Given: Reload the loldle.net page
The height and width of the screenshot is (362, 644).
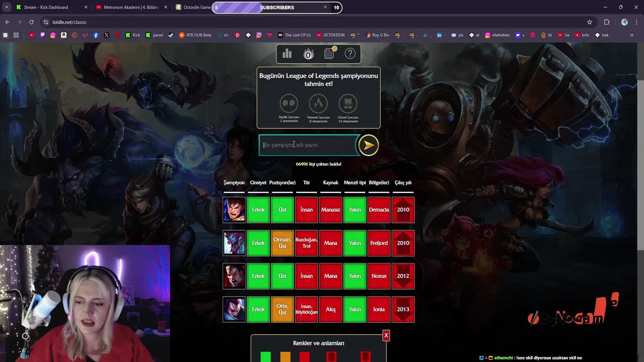Looking at the screenshot, I should [31, 22].
